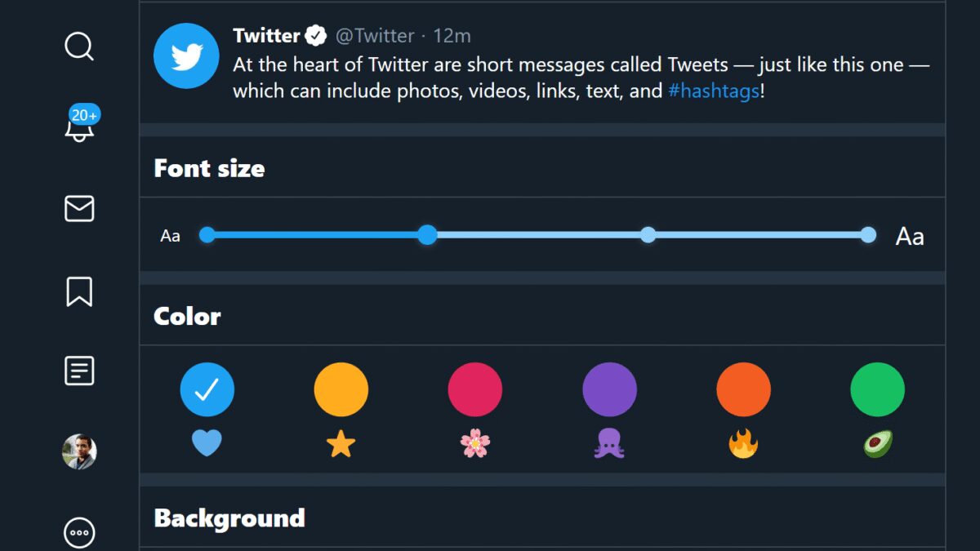Open the More options ellipsis icon
The width and height of the screenshot is (980, 551).
[x=79, y=531]
